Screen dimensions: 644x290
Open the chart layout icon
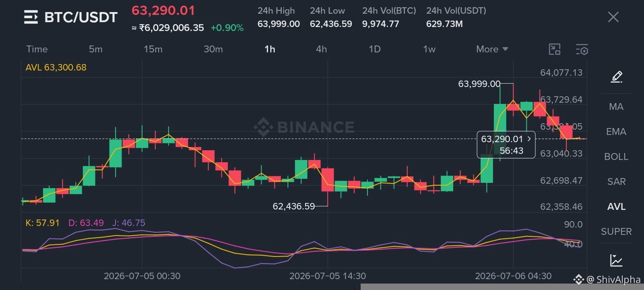click(x=555, y=49)
